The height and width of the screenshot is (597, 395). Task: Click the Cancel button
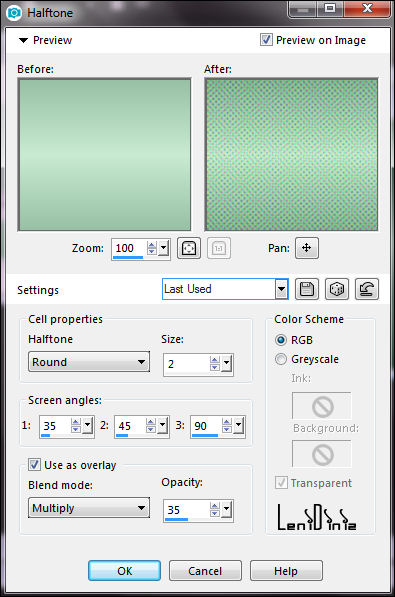point(205,570)
